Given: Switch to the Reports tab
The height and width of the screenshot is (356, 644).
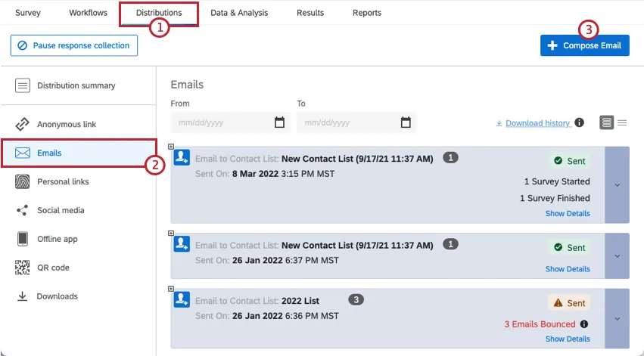Looking at the screenshot, I should [367, 13].
